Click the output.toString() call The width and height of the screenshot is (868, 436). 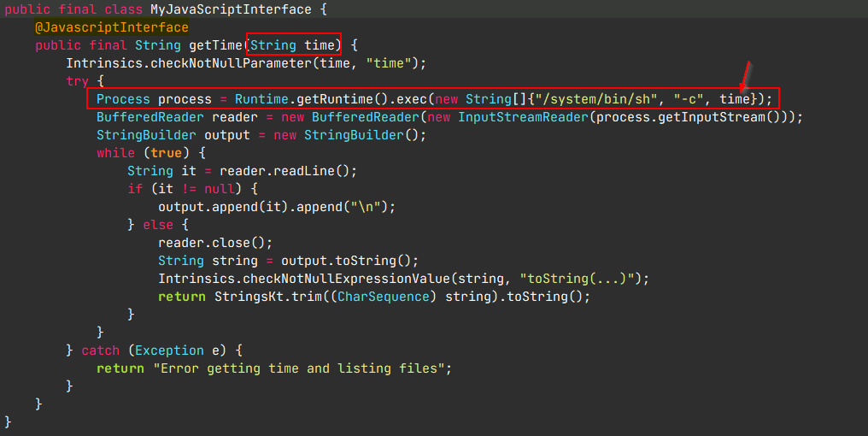346,261
